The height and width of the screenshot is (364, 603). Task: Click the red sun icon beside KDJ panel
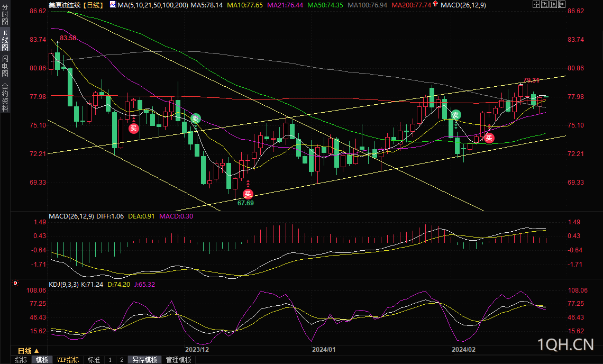pyautogui.click(x=15, y=283)
